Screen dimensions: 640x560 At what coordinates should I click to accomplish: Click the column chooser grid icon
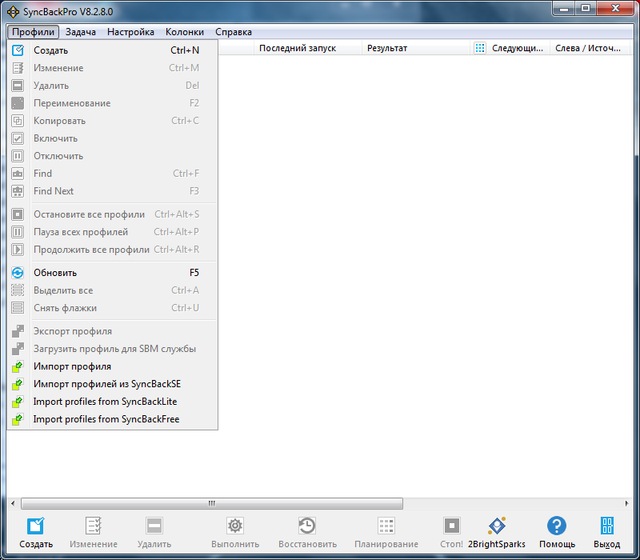tap(480, 48)
